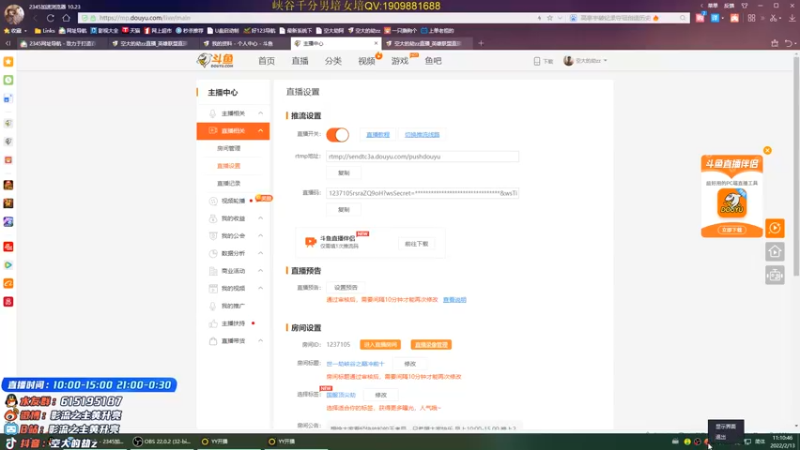Open 视频轮播 in the sidebar
This screenshot has width=800, height=450.
pos(233,201)
